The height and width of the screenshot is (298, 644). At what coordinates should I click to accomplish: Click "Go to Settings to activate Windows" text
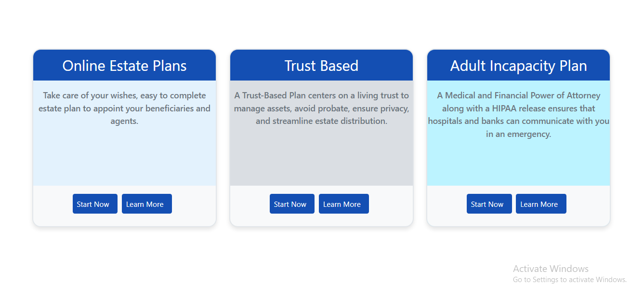(x=569, y=280)
